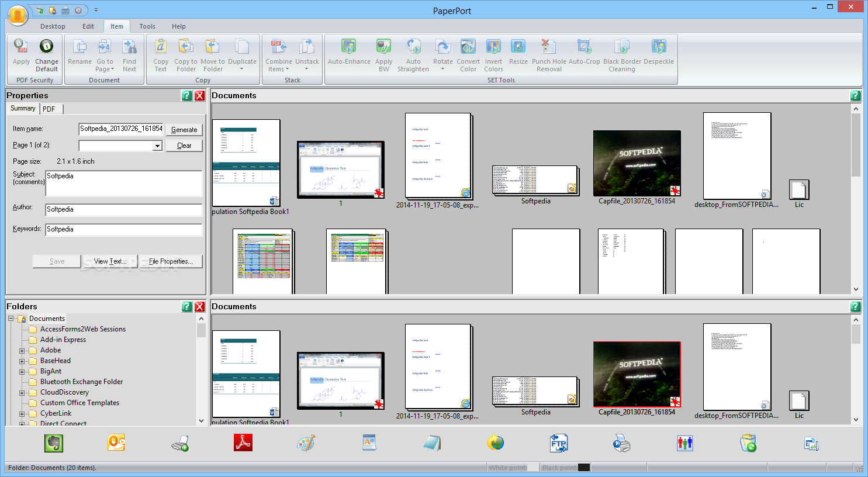Switch to the Desktop ribbon tab
868x477 pixels.
coord(53,26)
